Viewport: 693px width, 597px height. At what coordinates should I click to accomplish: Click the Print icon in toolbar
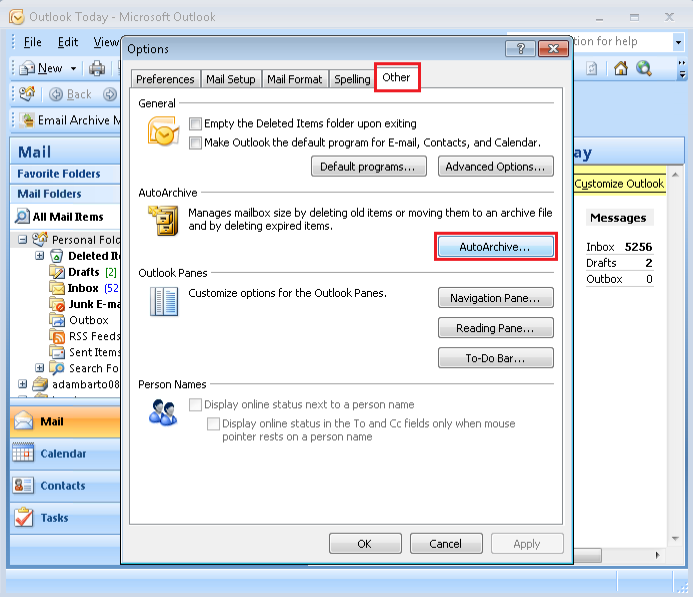[x=97, y=68]
